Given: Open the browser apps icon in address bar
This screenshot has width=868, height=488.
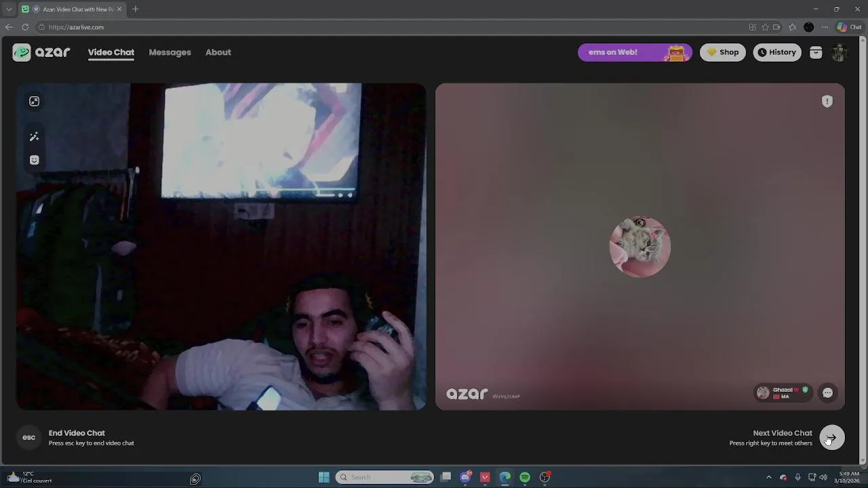Looking at the screenshot, I should pos(753,27).
